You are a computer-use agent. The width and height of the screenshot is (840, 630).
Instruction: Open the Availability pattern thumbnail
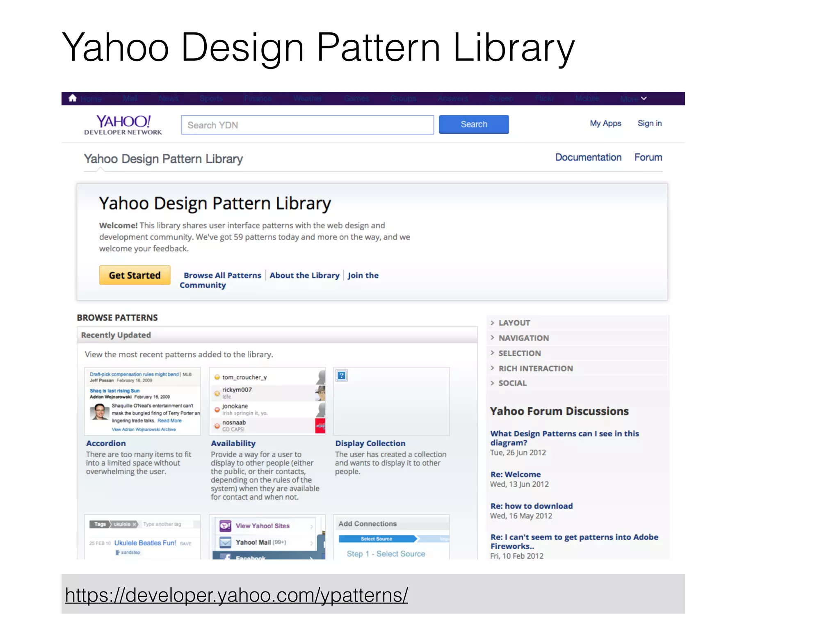pos(267,401)
